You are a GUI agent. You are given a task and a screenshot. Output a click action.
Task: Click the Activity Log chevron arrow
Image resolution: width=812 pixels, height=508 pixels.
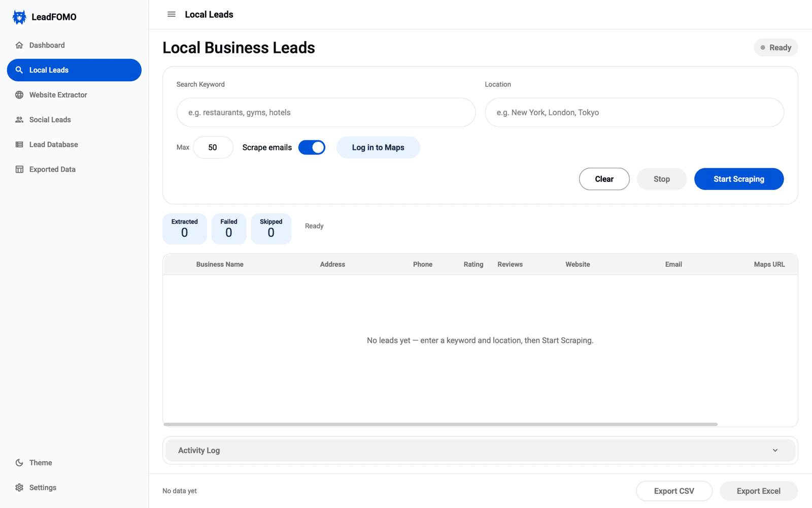775,451
